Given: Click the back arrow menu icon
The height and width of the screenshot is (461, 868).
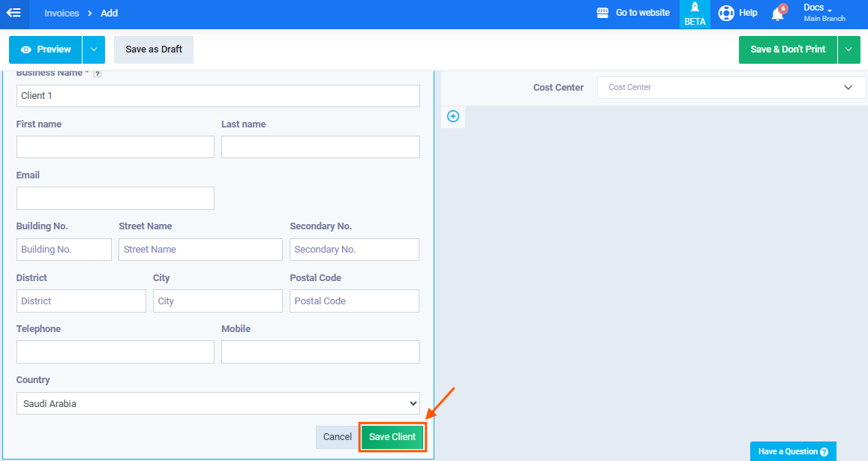Looking at the screenshot, I should 14,13.
